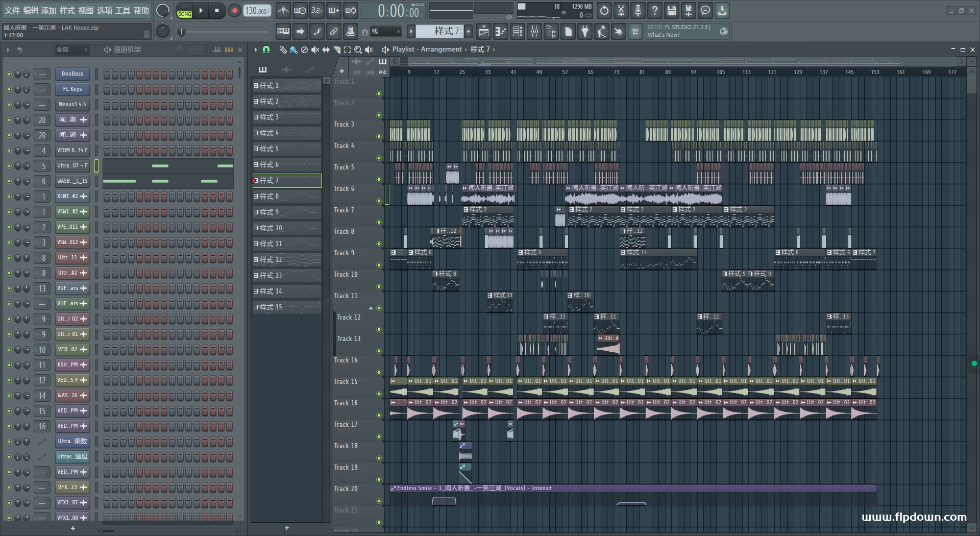This screenshot has height=536, width=980.
Task: Open the 全部 channel filter dropdown
Action: tap(71, 50)
